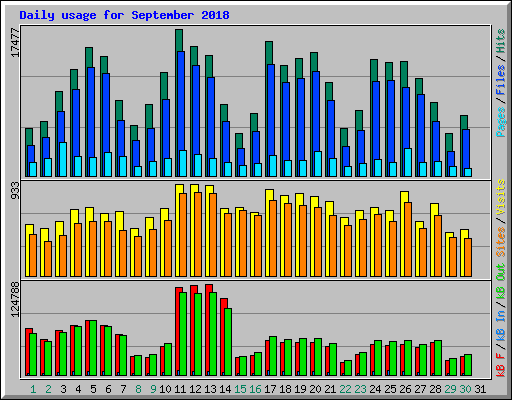The width and height of the screenshot is (512, 400).
Task: Click day 12 on the x-axis
Action: 195,389
